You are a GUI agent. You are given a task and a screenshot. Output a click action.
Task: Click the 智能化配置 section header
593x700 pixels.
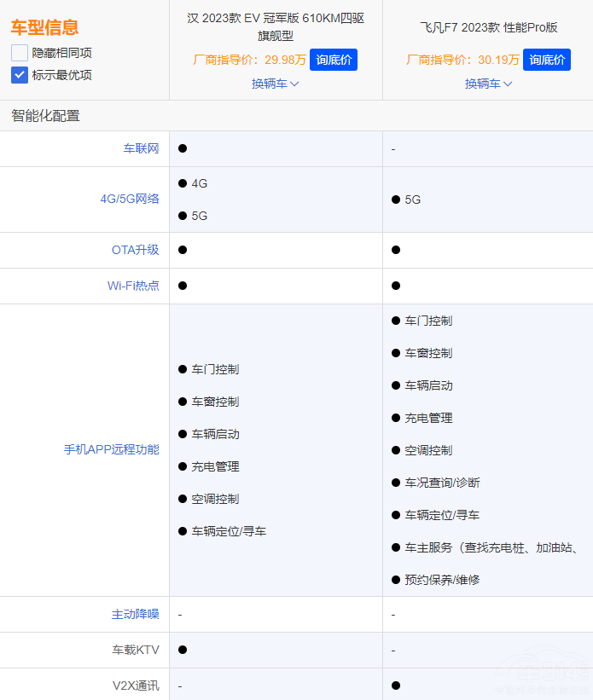46,116
